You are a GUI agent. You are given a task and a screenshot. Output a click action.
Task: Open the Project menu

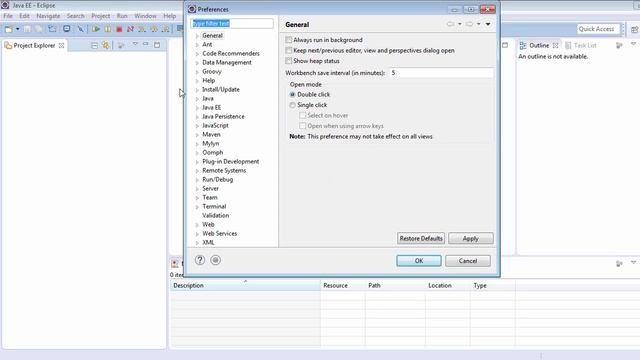[100, 16]
